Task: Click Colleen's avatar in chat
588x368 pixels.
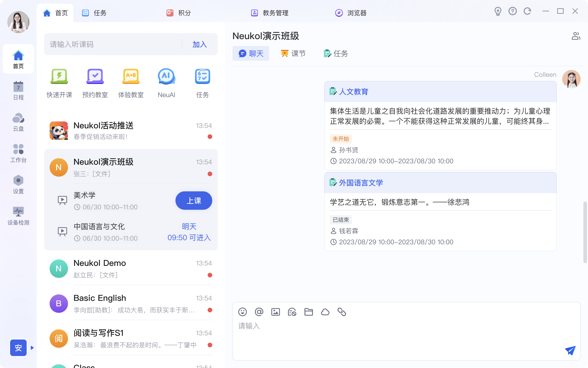Action: coord(571,79)
